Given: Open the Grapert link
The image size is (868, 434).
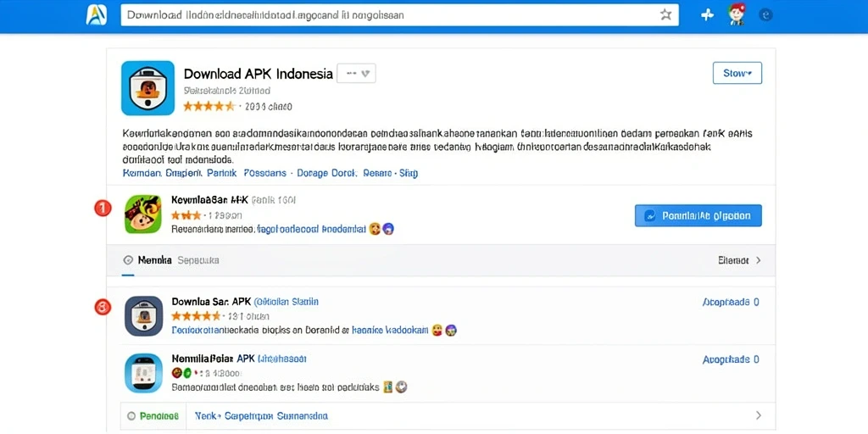Looking at the screenshot, I should (x=183, y=173).
